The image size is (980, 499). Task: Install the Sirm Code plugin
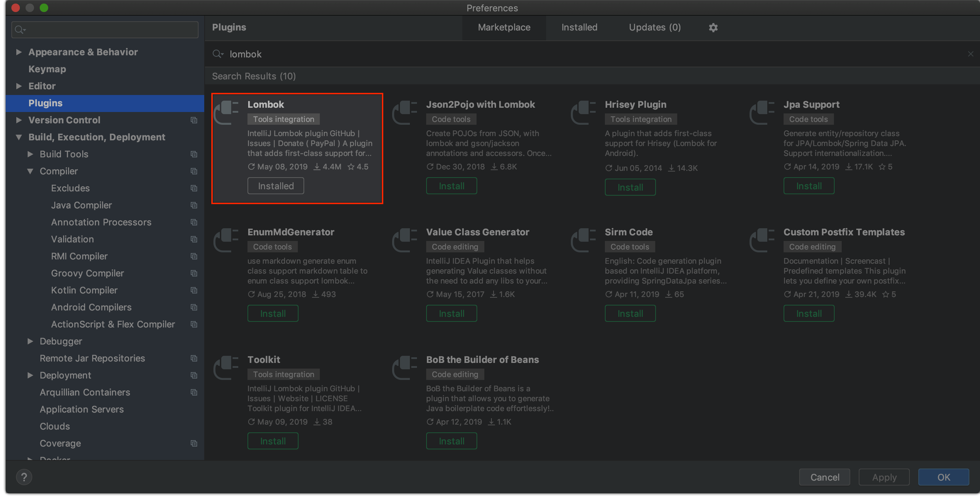[x=630, y=313]
